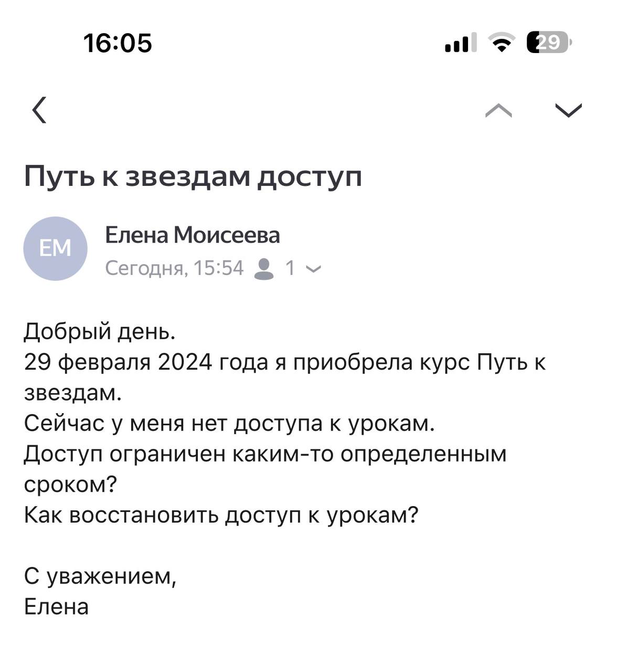The image size is (627, 672).
Task: Click the recipients person icon
Action: (263, 269)
